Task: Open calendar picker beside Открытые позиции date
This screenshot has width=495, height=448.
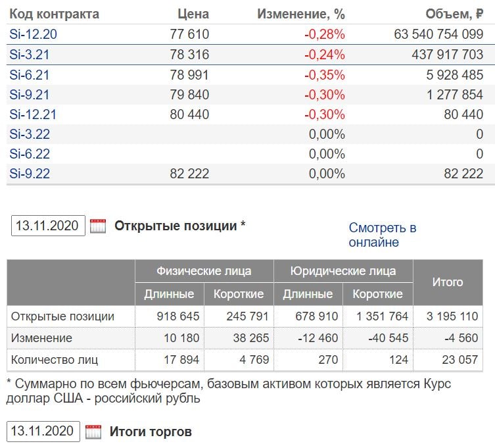Action: click(98, 226)
